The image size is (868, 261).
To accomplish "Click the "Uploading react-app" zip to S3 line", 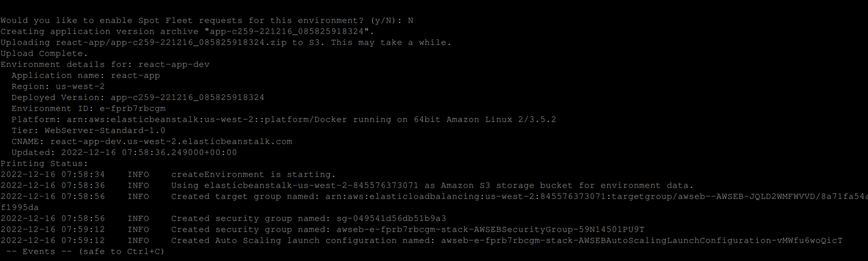I will point(225,42).
